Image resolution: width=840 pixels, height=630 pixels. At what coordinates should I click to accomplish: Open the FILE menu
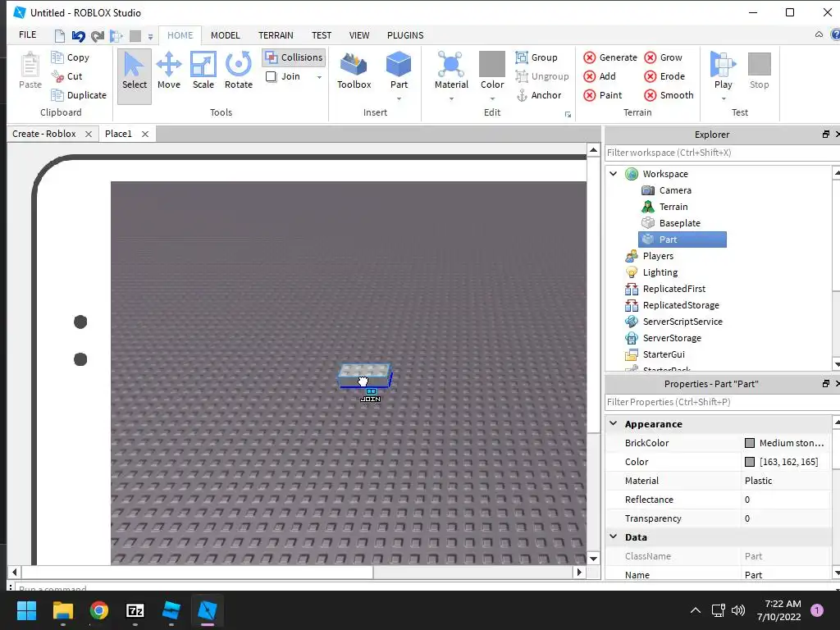click(27, 34)
